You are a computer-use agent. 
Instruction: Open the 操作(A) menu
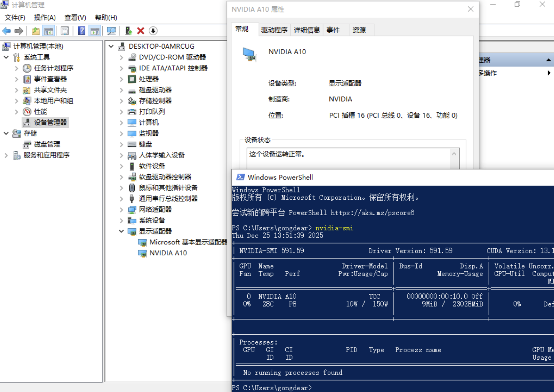coord(45,18)
